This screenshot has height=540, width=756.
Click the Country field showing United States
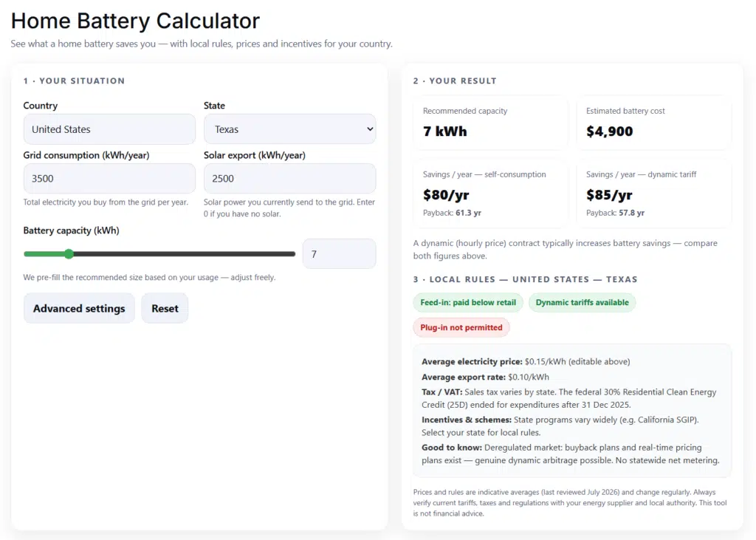click(x=109, y=129)
